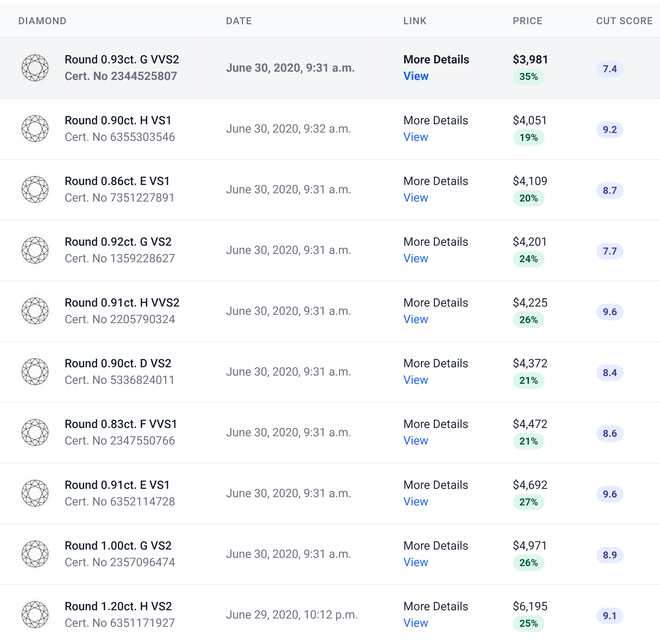This screenshot has height=644, width=660.
Task: Sort by the PRICE column header
Action: pyautogui.click(x=527, y=21)
